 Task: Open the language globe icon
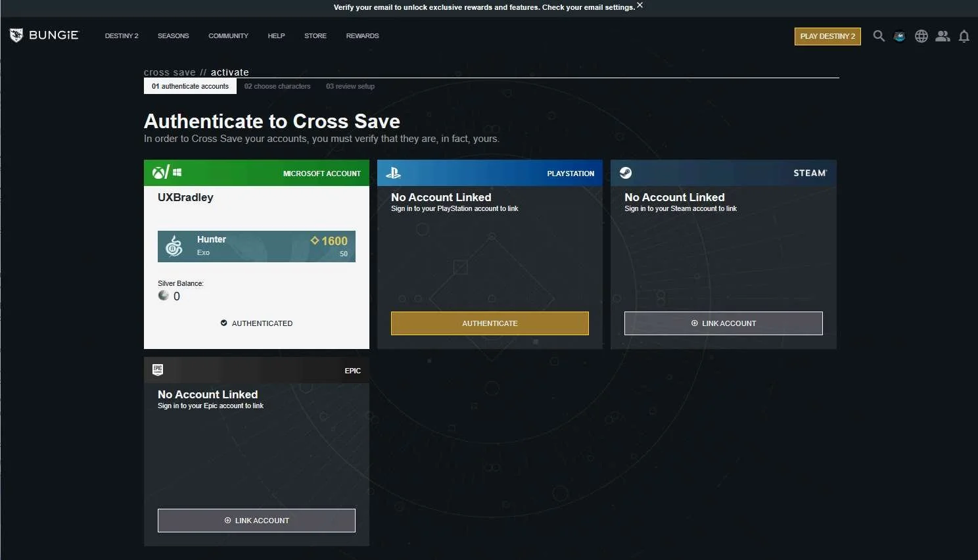921,36
